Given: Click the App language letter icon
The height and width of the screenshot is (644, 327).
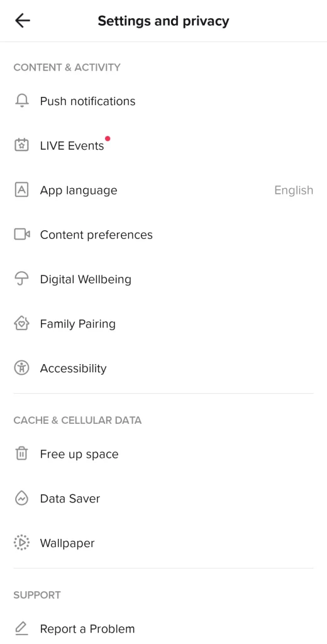Looking at the screenshot, I should [x=21, y=190].
